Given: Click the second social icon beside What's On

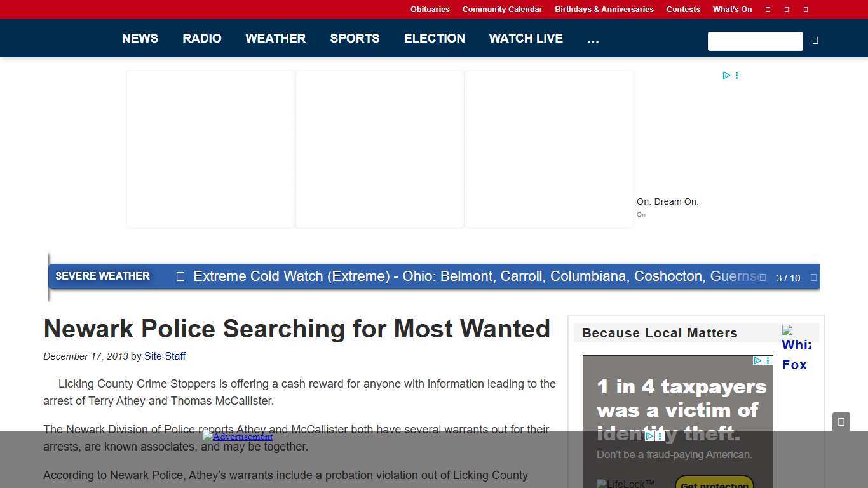Looking at the screenshot, I should 787,10.
